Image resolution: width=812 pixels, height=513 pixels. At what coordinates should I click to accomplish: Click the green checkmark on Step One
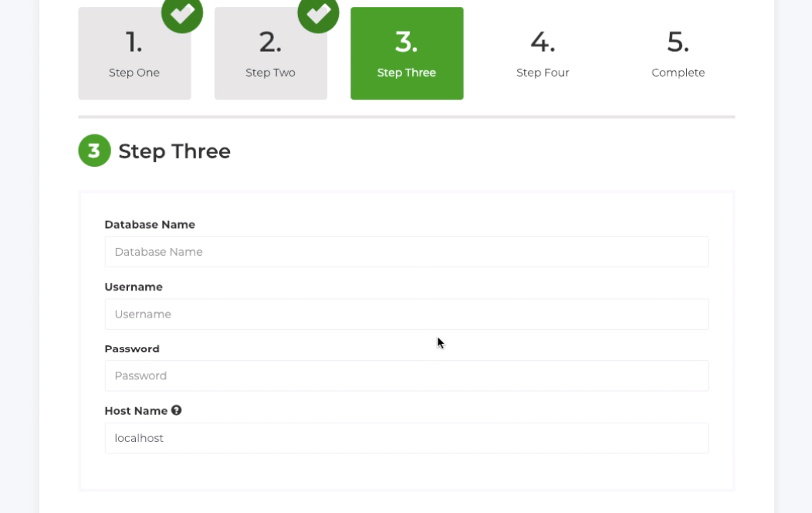[x=181, y=14]
